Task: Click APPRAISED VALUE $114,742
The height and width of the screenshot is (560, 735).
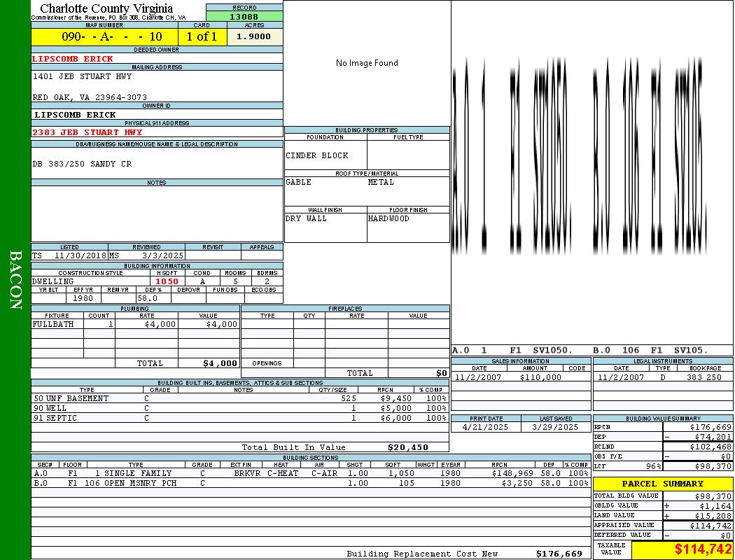Action: (x=710, y=526)
